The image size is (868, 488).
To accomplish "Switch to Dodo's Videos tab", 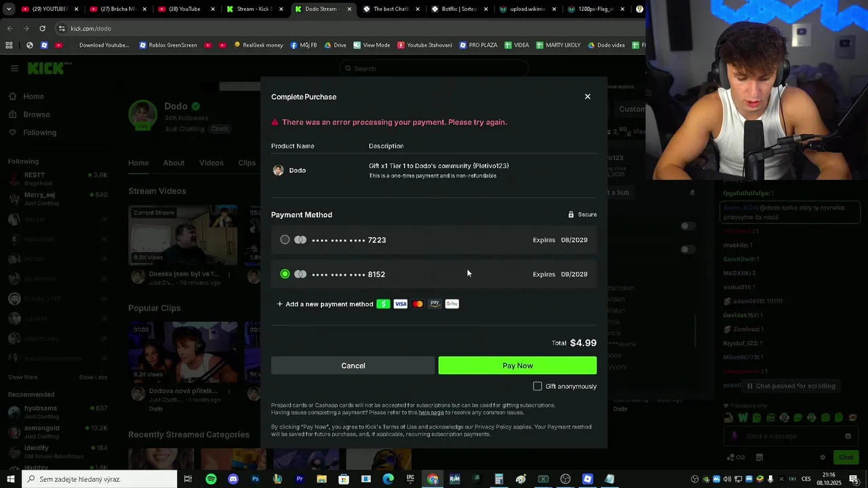I will pos(211,163).
